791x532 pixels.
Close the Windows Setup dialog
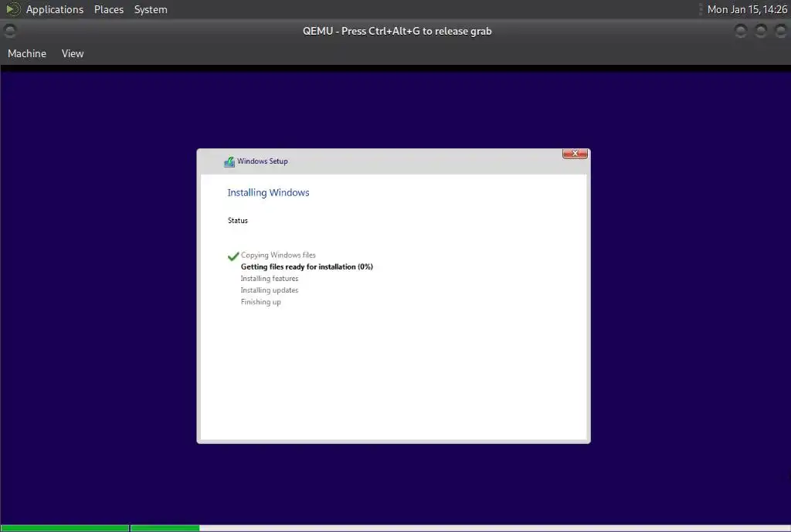[x=575, y=154]
